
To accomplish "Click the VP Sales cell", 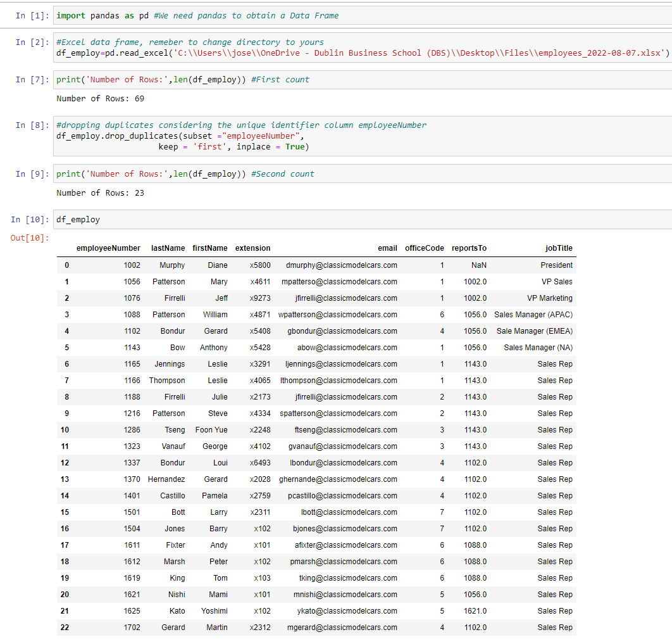I will click(557, 282).
